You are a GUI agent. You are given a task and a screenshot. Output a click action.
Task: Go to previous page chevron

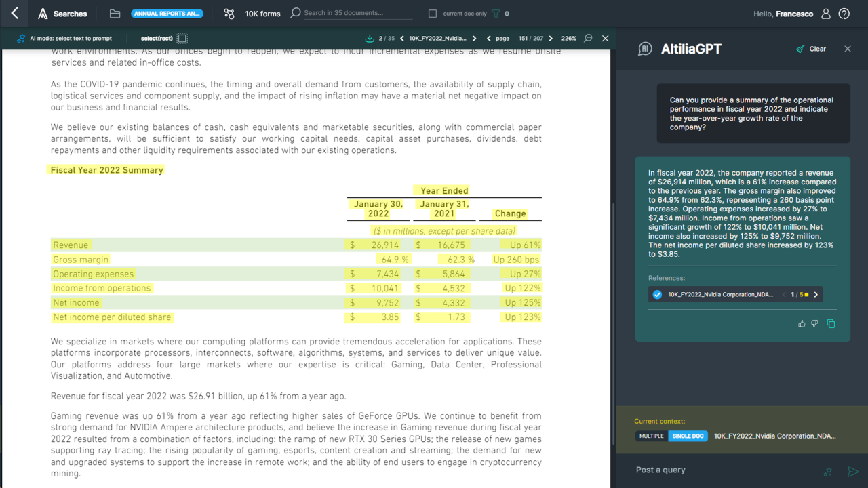(x=489, y=39)
